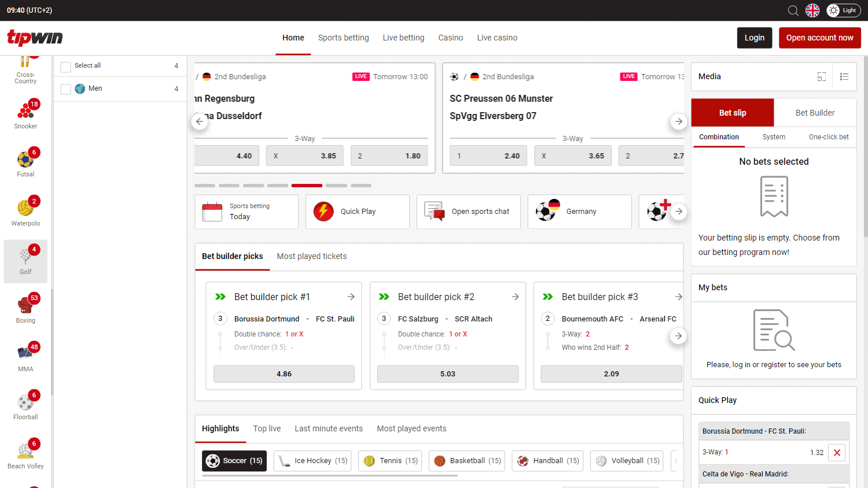This screenshot has width=868, height=488.
Task: Open the Home tab
Action: pos(293,38)
